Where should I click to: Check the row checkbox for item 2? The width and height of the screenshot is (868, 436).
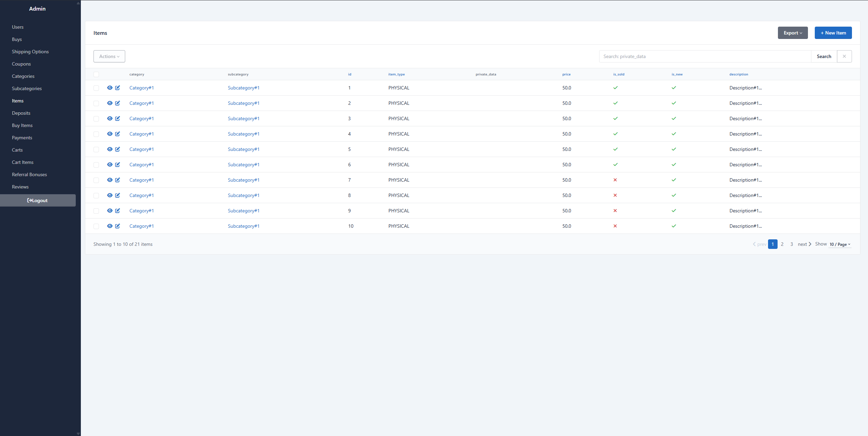(96, 103)
